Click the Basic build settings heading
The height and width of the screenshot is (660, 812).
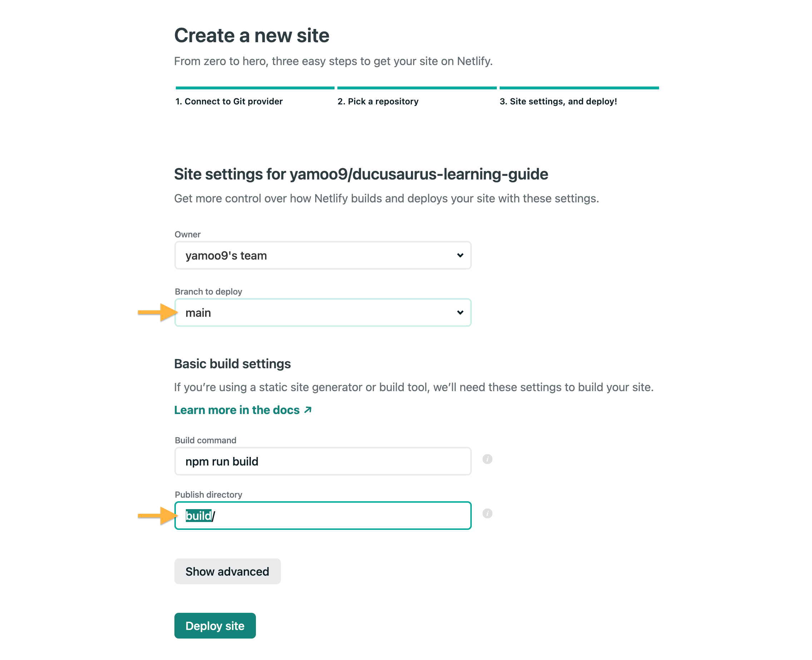232,364
